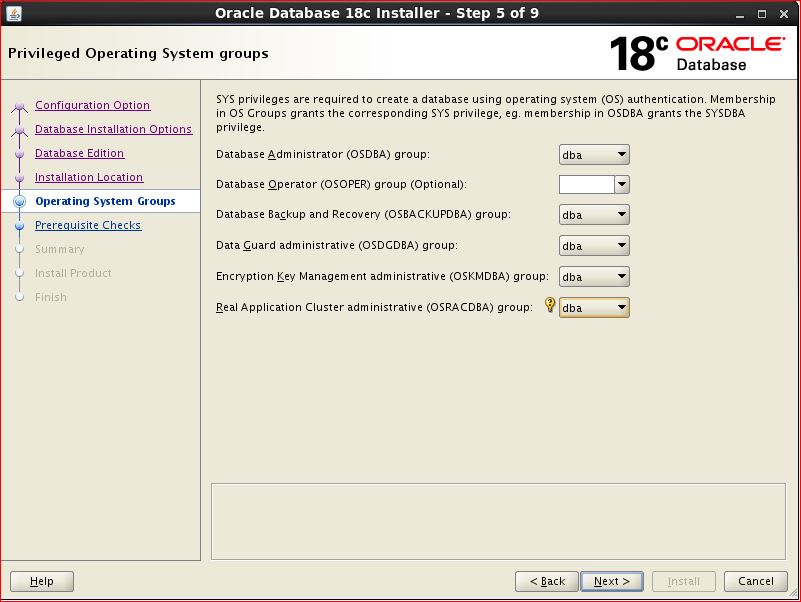Screen dimensions: 801x602
Task: Go to Configuration Option step
Action: click(92, 106)
